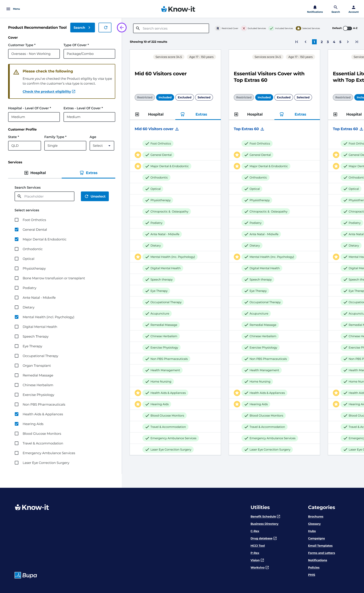The height and width of the screenshot is (593, 364).
Task: Open Search via the magnifier icon in header
Action: tap(335, 7)
